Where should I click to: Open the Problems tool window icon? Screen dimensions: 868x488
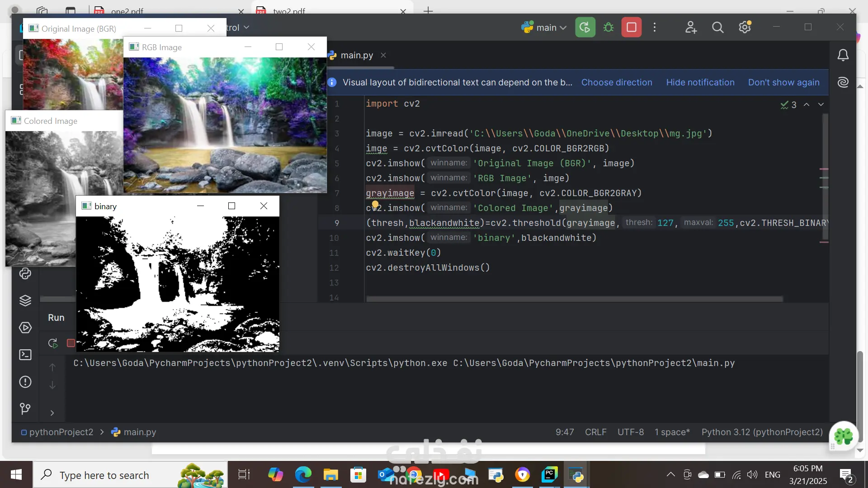pos(25,382)
